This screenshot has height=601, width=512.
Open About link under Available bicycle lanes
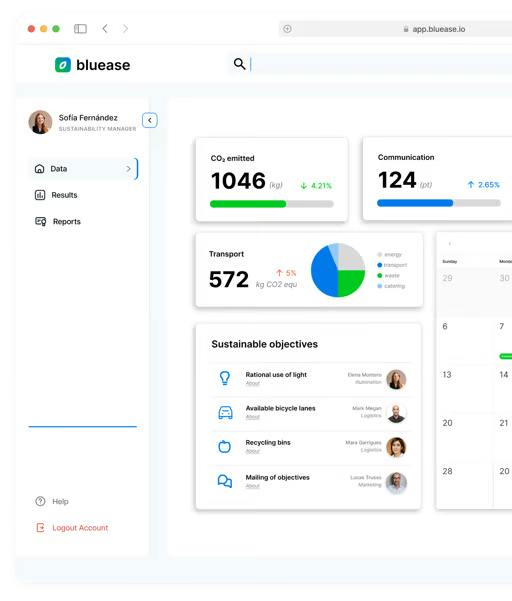253,417
